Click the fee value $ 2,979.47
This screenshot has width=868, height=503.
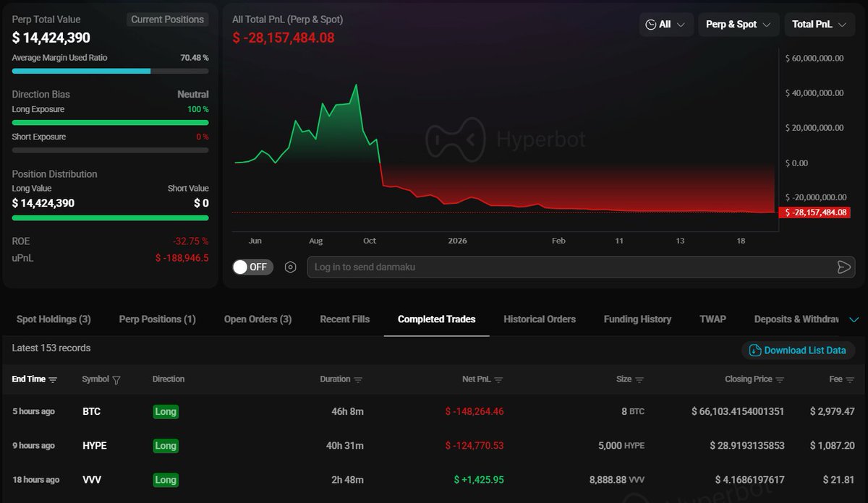pyautogui.click(x=833, y=411)
